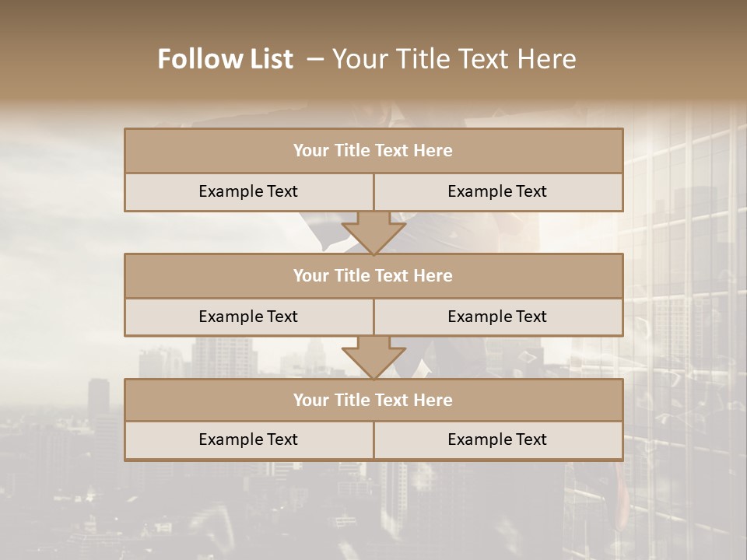
Task: Click the middle box's title header
Action: pyautogui.click(x=373, y=275)
